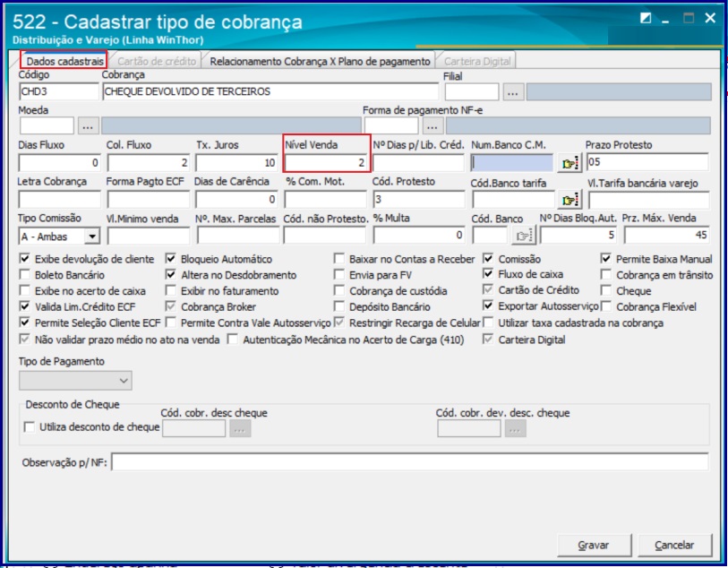Screen dimensions: 728x568
Task: Click the Cobrança description field
Action: point(270,91)
